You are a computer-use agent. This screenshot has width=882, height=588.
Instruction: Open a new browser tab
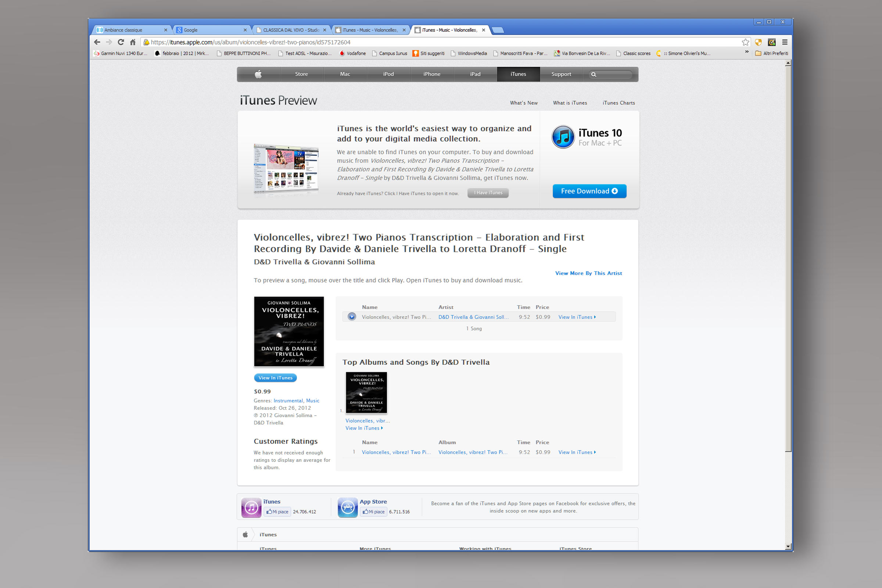(498, 30)
